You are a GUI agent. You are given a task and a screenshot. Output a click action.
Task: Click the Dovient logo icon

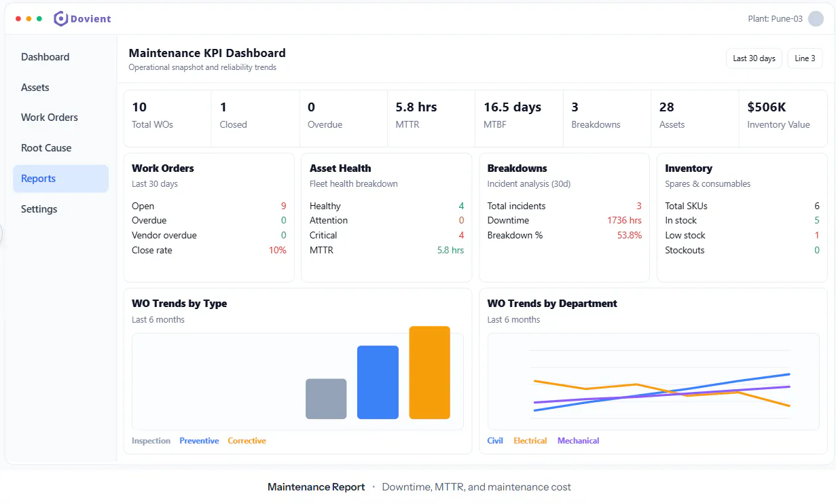tap(60, 18)
